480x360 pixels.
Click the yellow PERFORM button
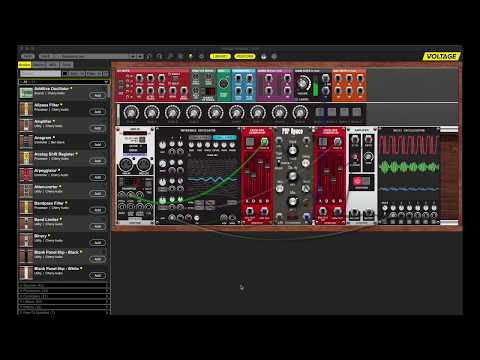click(x=245, y=56)
